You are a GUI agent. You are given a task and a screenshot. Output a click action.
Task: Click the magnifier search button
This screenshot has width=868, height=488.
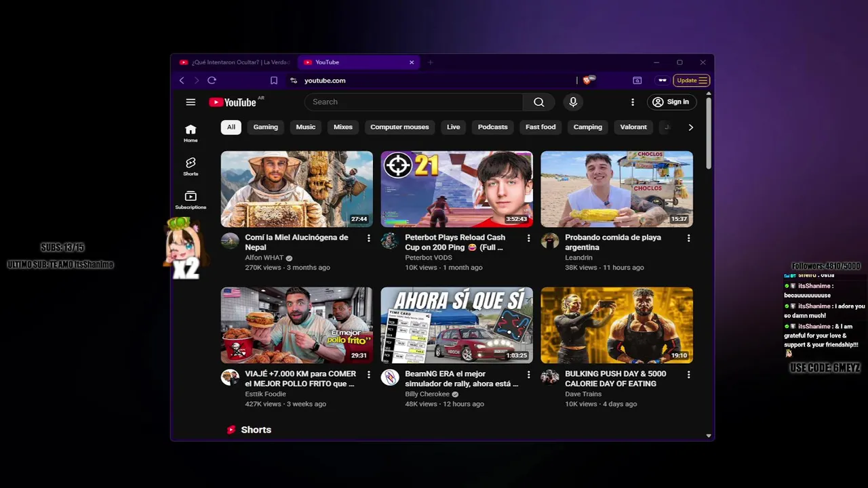tap(539, 102)
